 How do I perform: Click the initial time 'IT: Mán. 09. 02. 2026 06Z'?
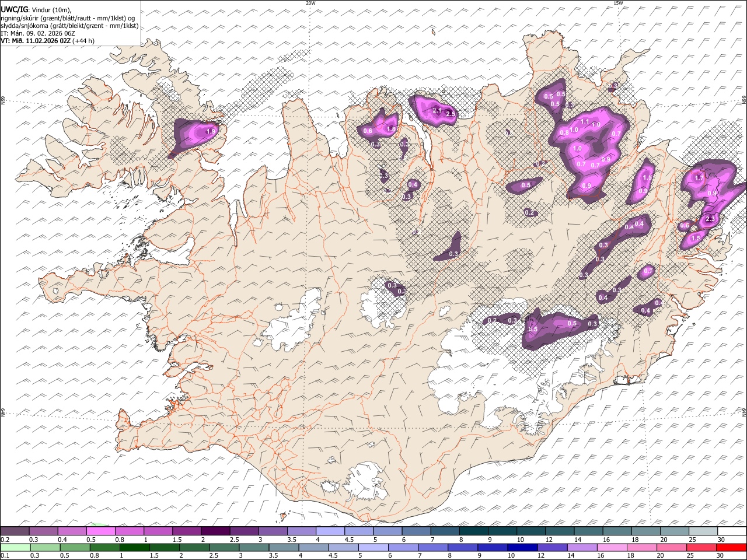37,33
